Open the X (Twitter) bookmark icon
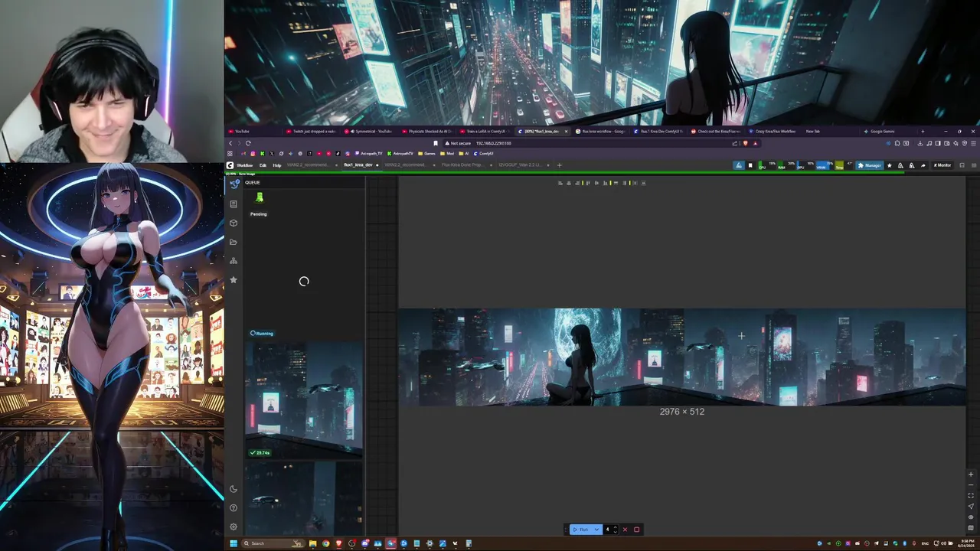The width and height of the screenshot is (980, 551). (272, 154)
